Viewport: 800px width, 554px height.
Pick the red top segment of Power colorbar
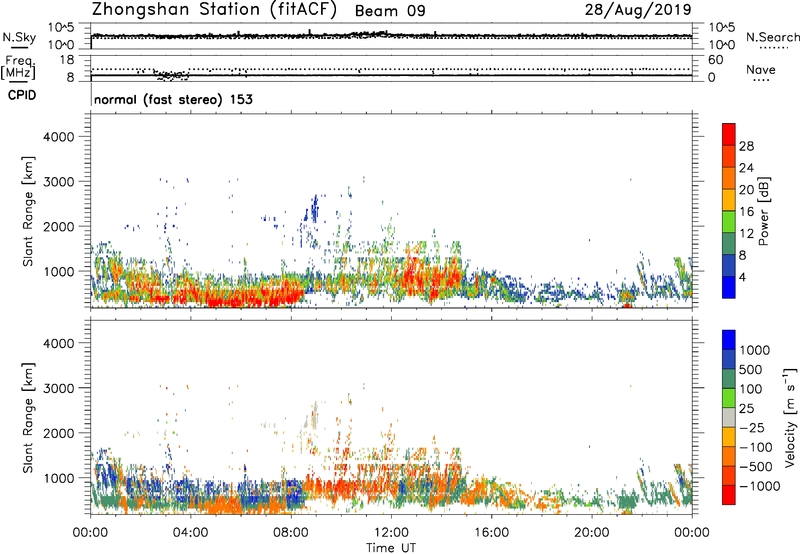(x=729, y=135)
